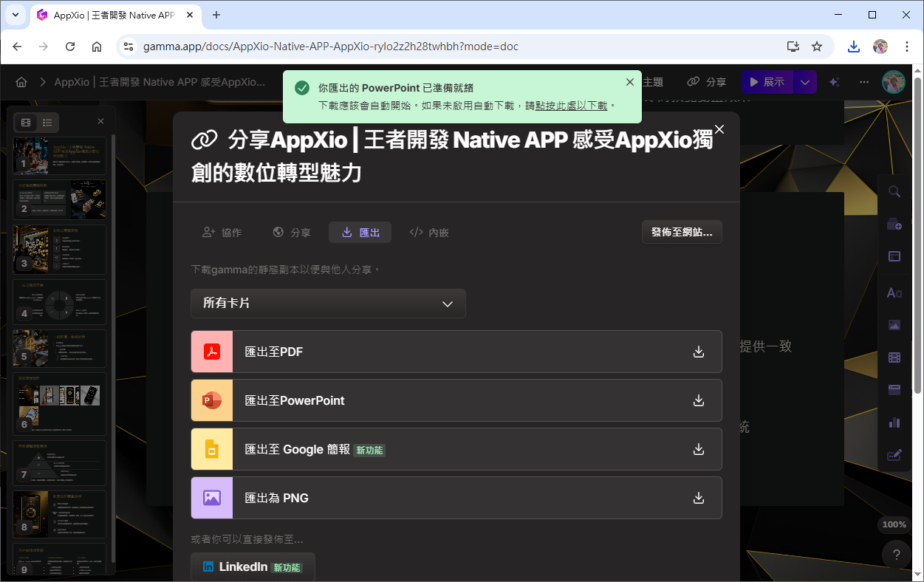924x582 pixels.
Task: Click download arrow on Google 簡報 row
Action: tap(699, 449)
